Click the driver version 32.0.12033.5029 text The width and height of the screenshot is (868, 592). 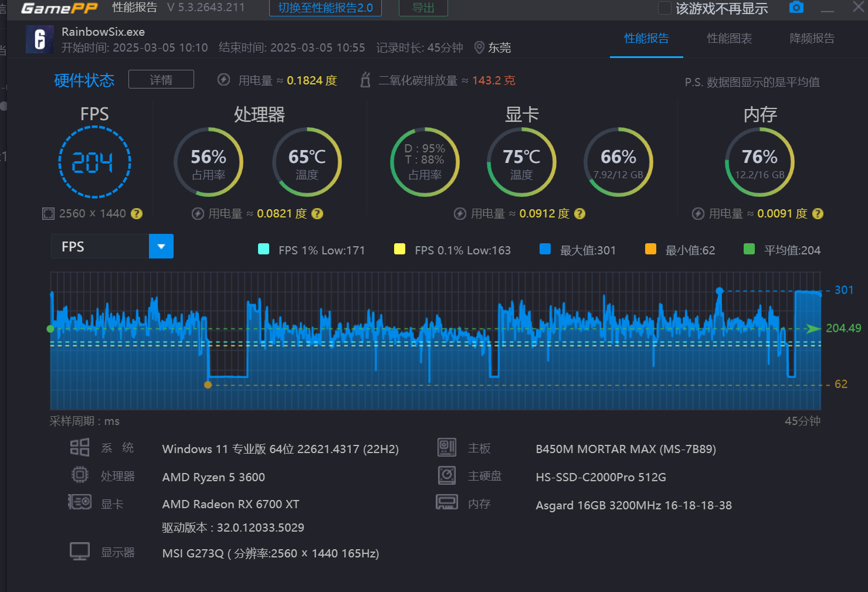tap(233, 528)
